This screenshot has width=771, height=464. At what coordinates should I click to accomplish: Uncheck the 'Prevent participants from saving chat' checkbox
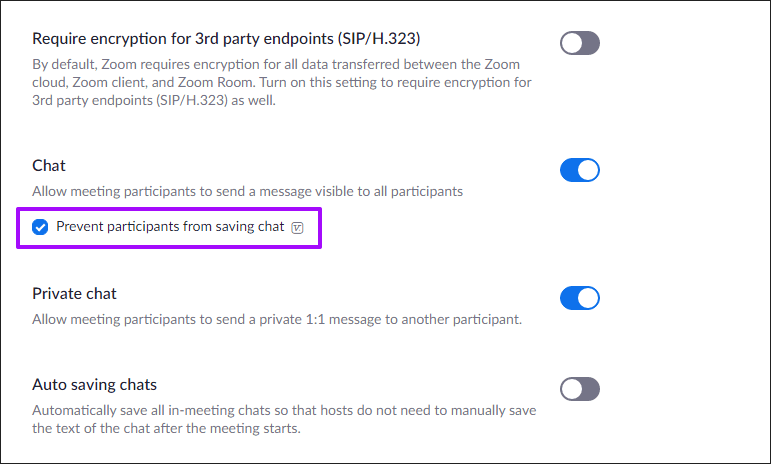tap(40, 227)
